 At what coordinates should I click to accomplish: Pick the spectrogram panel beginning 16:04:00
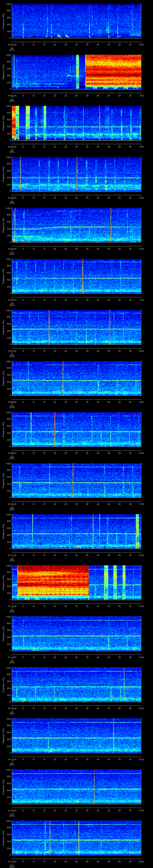pyautogui.click(x=77, y=174)
